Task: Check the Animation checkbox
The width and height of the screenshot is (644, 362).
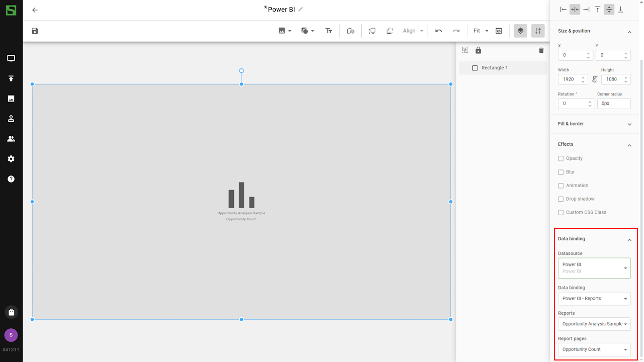Action: (x=561, y=186)
